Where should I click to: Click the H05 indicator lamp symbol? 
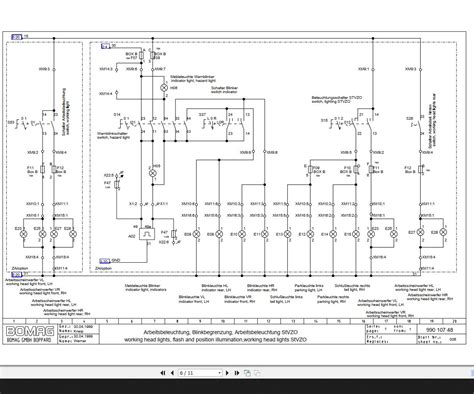point(152,173)
